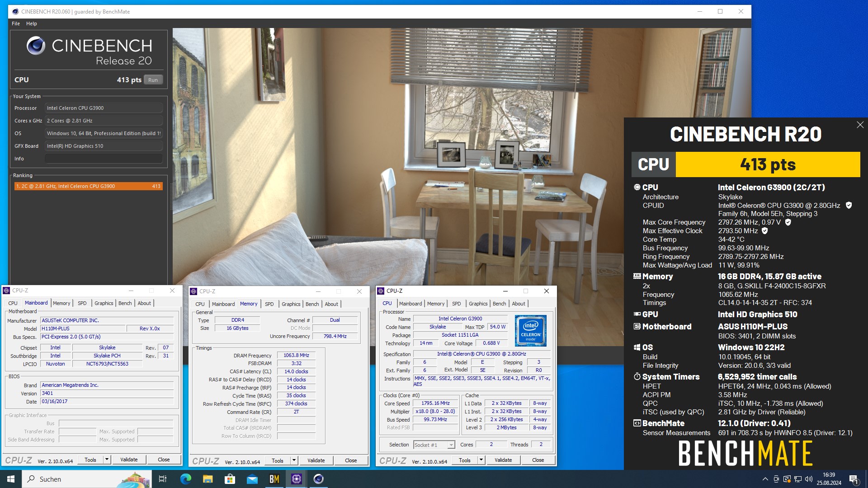868x488 pixels.
Task: Run the Cinebench CPU benchmark
Action: [153, 80]
